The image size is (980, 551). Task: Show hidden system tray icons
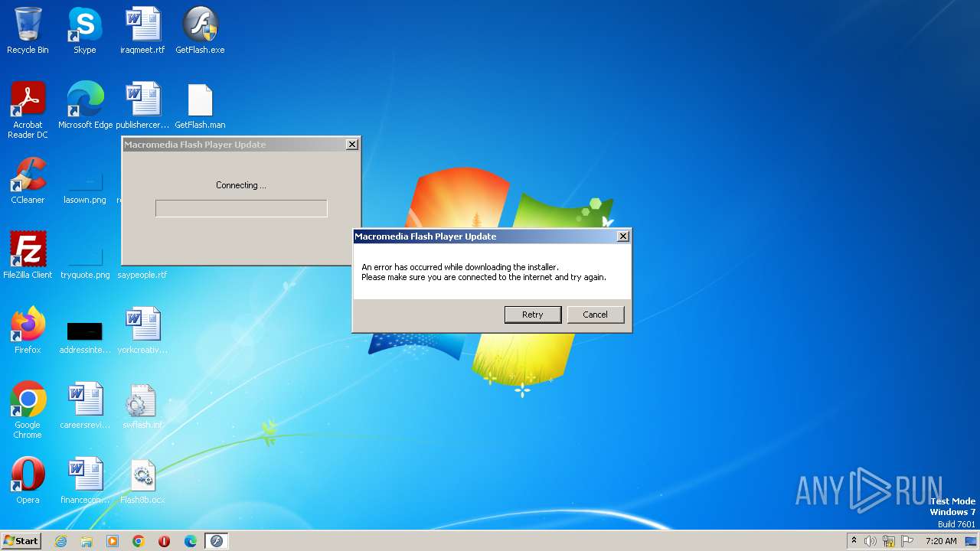(x=854, y=541)
